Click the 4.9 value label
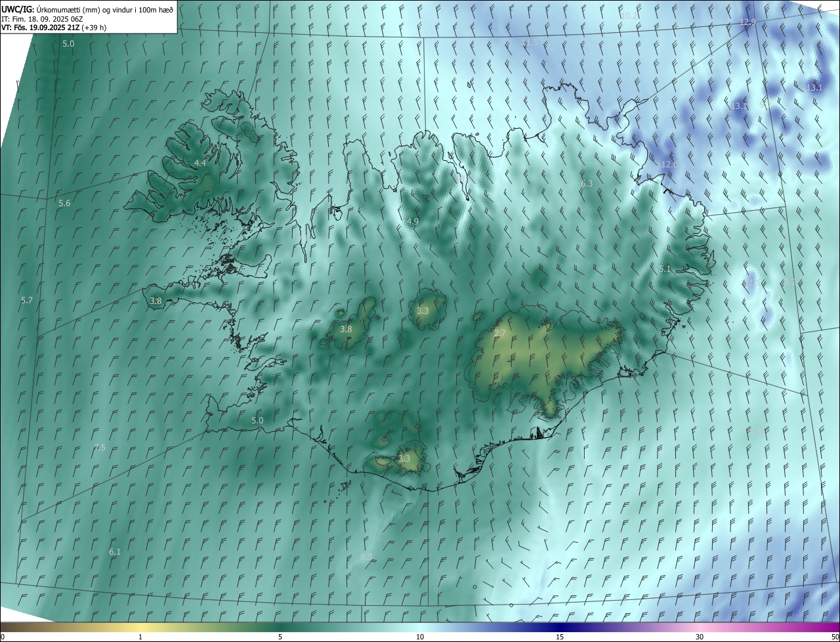Image resolution: width=840 pixels, height=642 pixels. [412, 222]
